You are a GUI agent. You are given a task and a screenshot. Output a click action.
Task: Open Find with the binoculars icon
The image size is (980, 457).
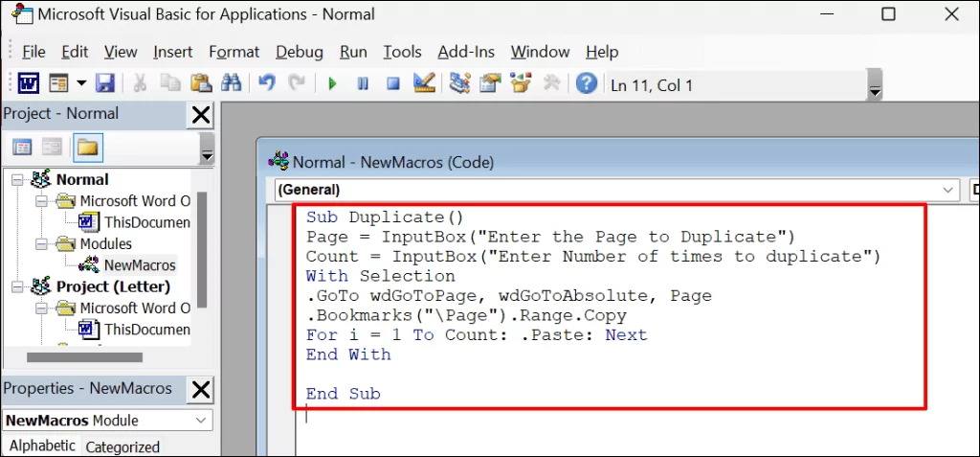pos(232,83)
